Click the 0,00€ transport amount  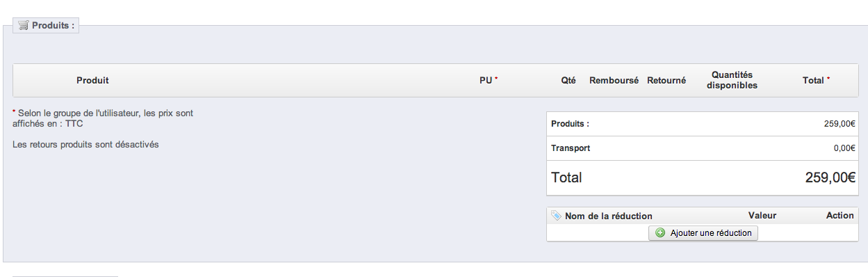click(x=844, y=148)
